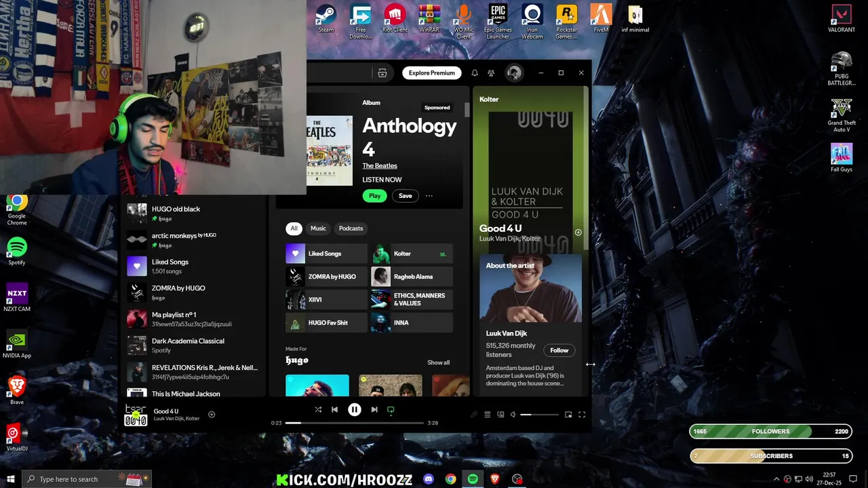Open the HUGO Fav Shit tile
The width and height of the screenshot is (868, 488).
click(x=326, y=323)
